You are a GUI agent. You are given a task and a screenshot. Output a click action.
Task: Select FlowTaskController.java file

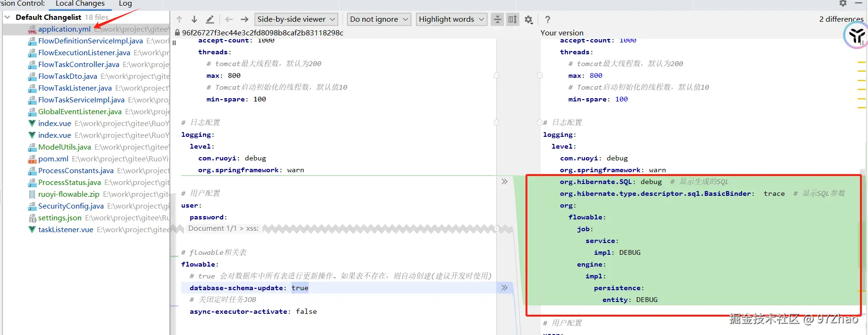tap(79, 64)
